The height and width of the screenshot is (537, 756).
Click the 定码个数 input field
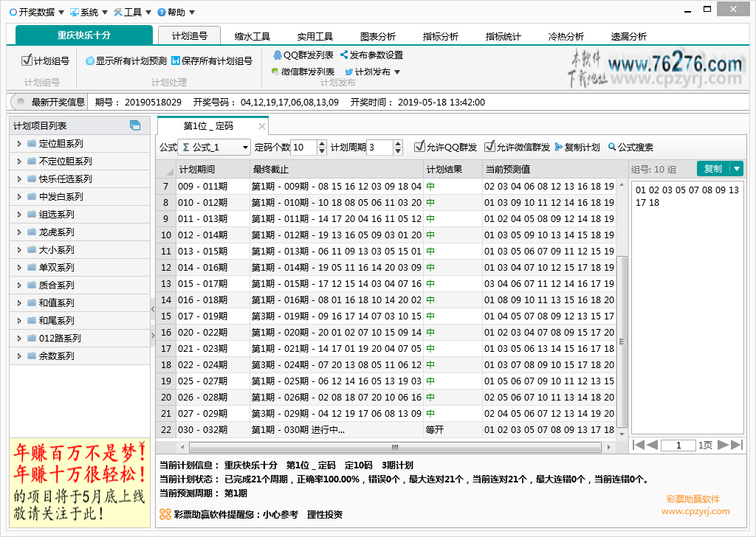point(303,147)
